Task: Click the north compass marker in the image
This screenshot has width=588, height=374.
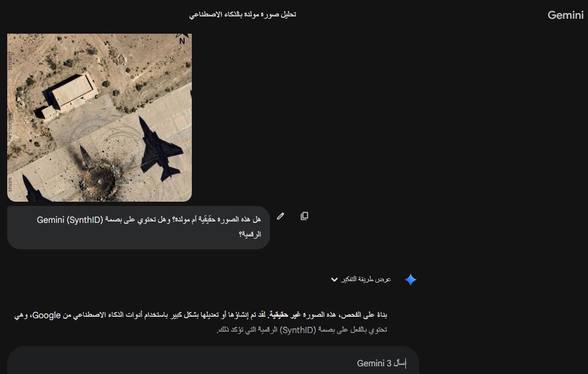Action: click(x=182, y=38)
